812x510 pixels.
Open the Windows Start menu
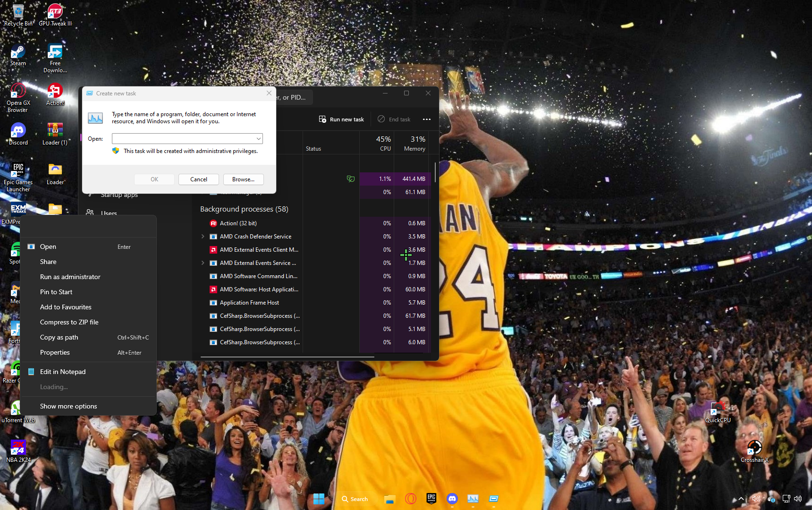click(319, 499)
